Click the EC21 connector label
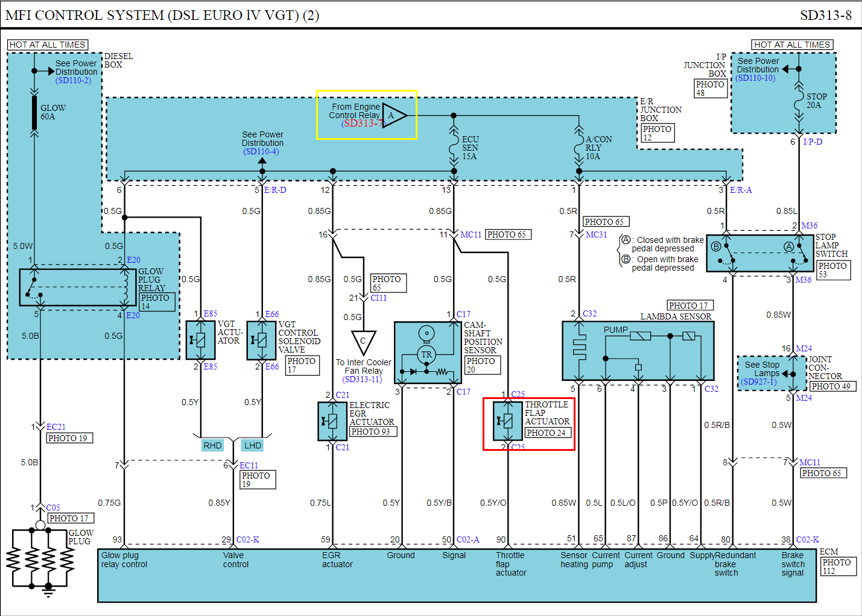This screenshot has height=616, width=862. 56,427
